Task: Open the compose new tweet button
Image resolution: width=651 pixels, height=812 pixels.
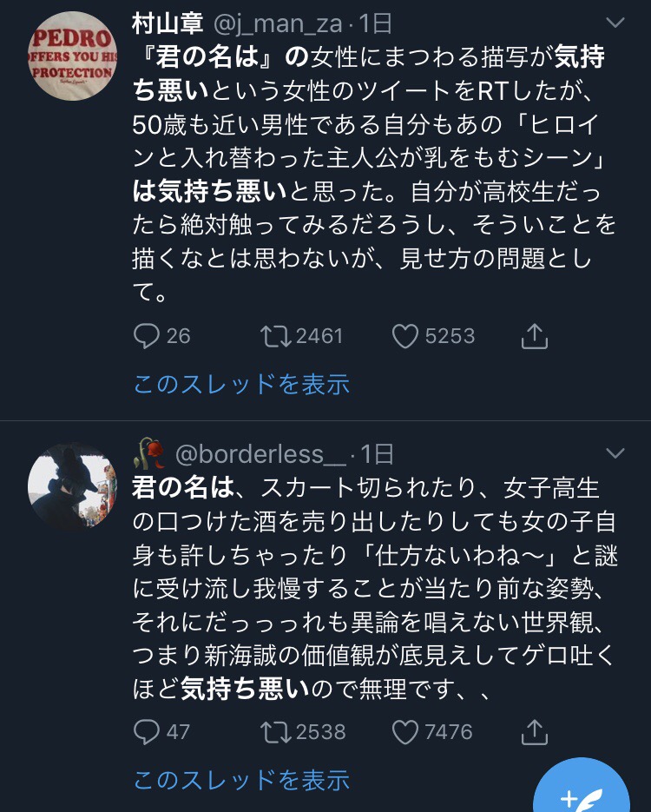Action: pos(582,791)
